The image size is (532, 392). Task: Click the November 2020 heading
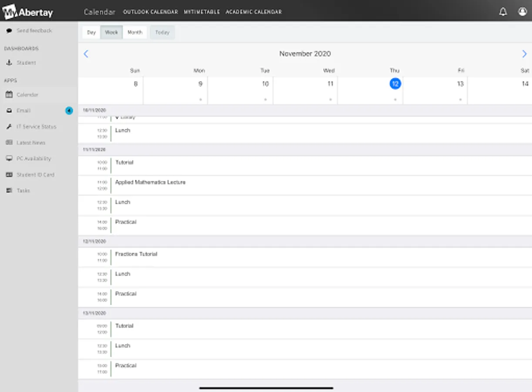point(305,54)
